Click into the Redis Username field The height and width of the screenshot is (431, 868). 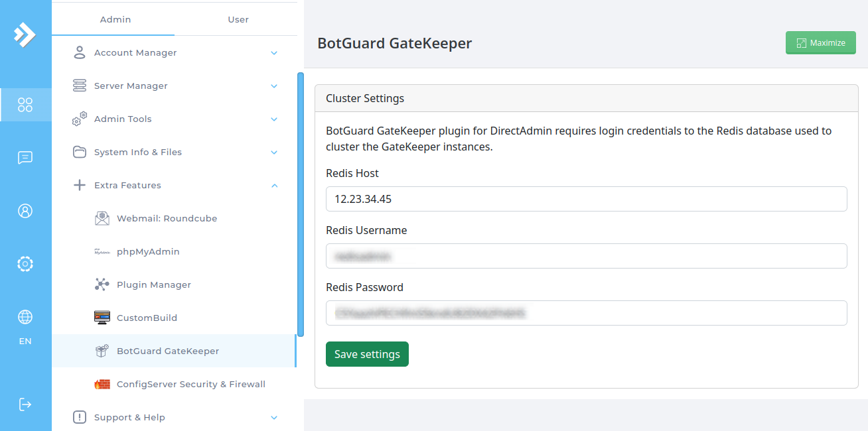(586, 256)
